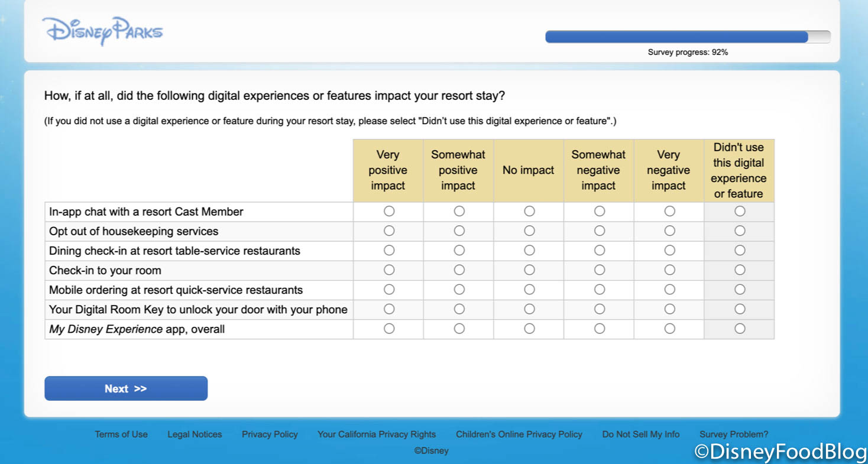Click the Disney Parks logo

(x=102, y=31)
